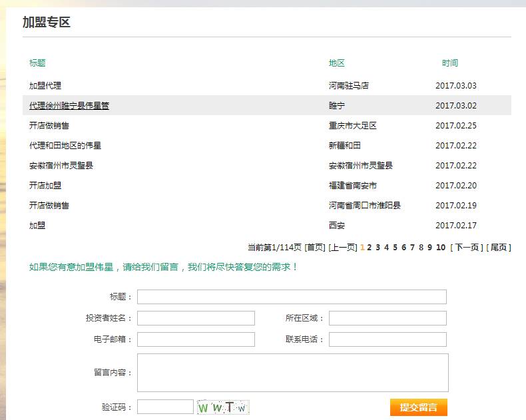Focus the 所在区域 input field

(x=388, y=318)
